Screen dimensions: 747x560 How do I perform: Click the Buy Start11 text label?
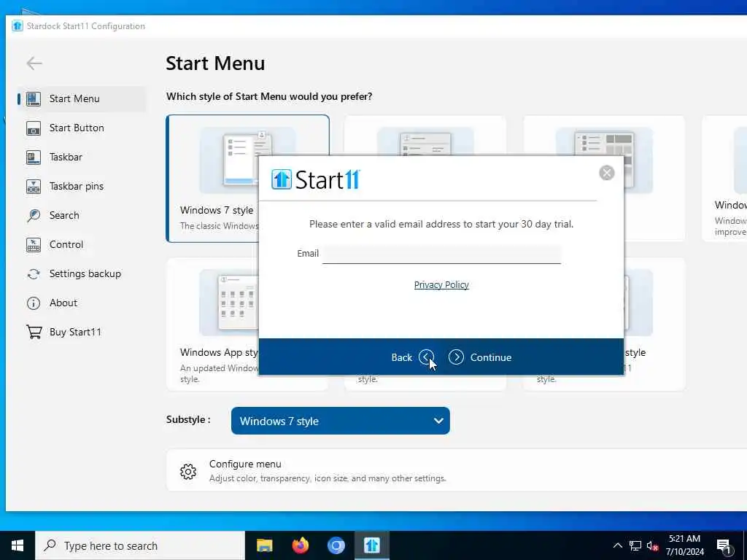point(75,332)
